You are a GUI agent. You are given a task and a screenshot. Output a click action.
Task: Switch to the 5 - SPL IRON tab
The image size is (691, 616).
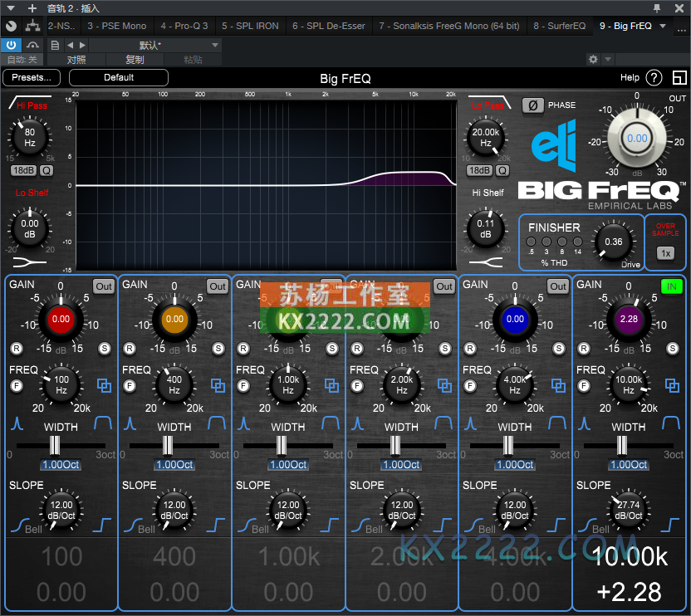250,26
